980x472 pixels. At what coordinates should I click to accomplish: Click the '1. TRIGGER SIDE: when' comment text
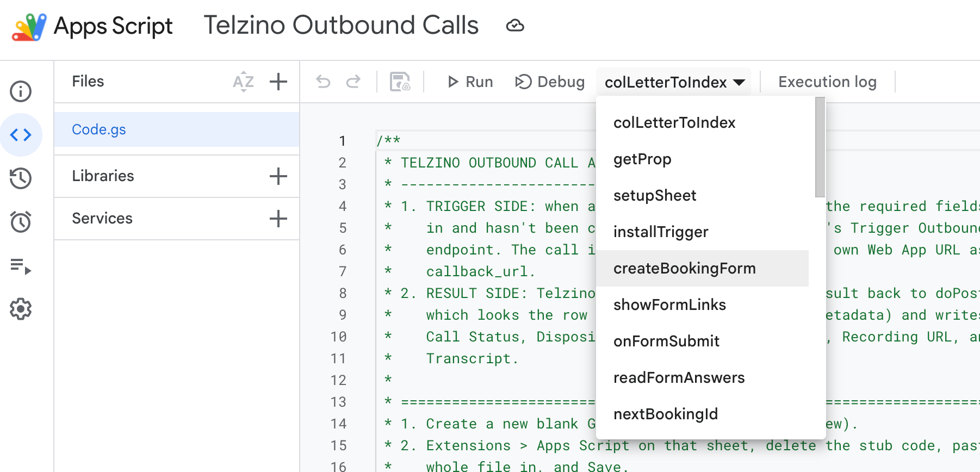point(489,206)
